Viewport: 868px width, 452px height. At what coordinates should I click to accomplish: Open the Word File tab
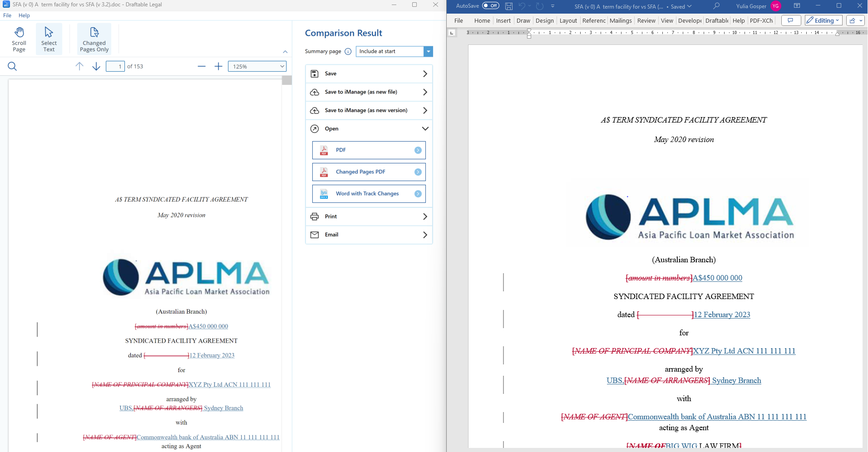[x=459, y=20]
